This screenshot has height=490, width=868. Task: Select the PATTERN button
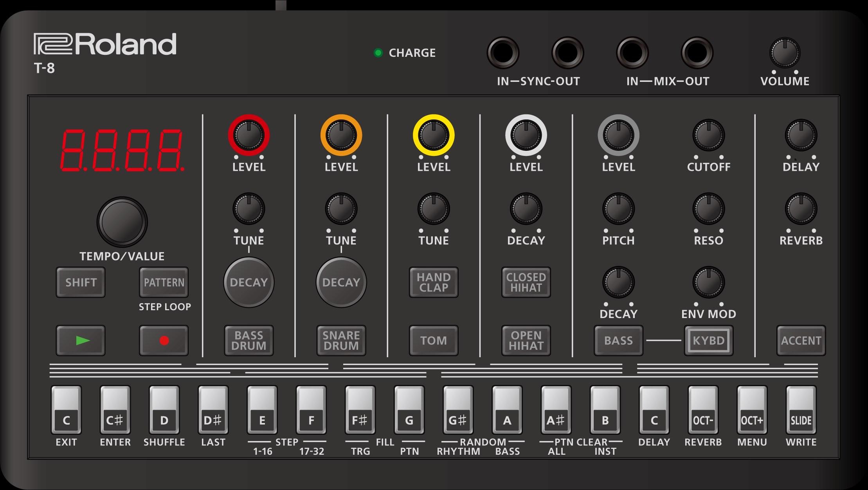pyautogui.click(x=164, y=282)
